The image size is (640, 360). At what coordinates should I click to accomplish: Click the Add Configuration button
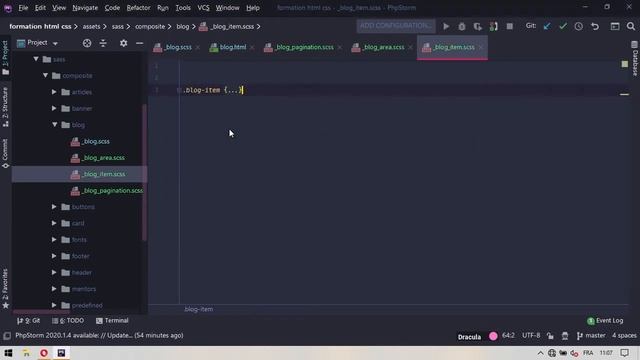pos(395,26)
